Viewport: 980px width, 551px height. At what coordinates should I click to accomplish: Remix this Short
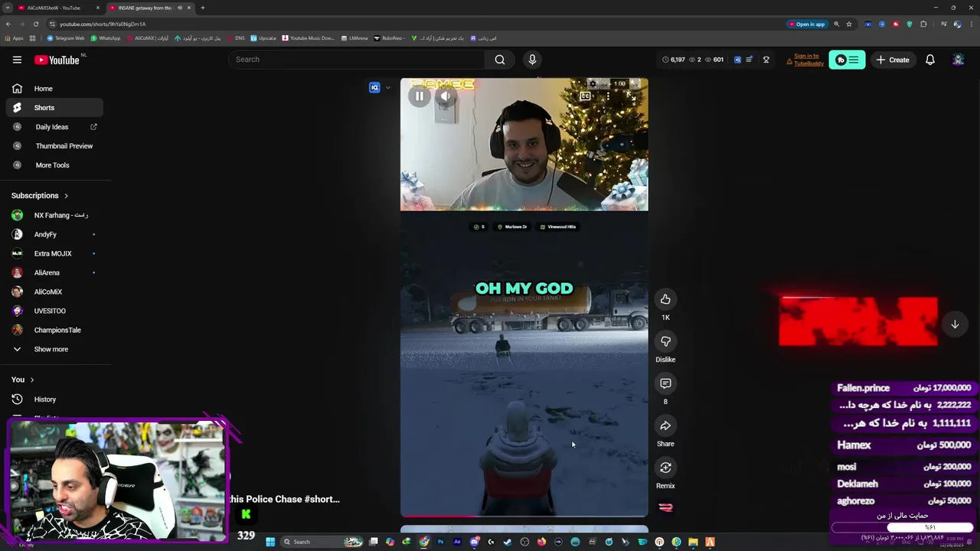point(665,468)
